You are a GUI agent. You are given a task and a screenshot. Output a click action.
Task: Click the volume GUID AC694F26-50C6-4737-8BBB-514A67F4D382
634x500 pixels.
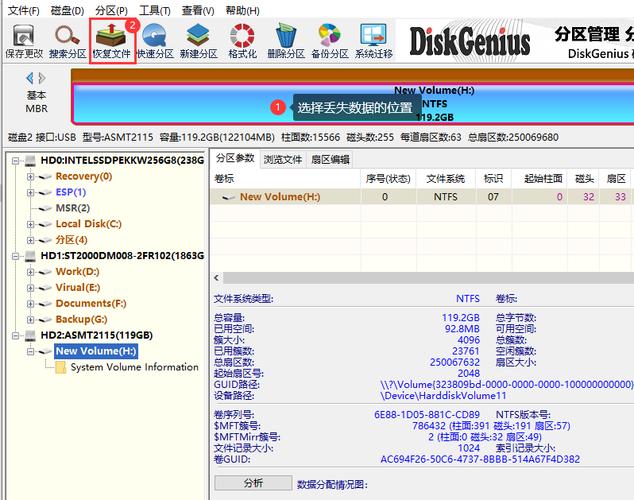(x=480, y=459)
